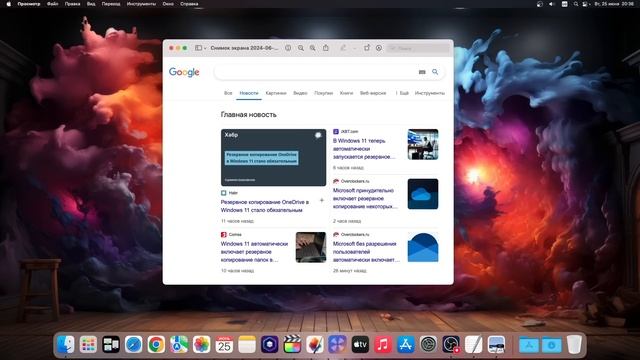Click the blue OneDrive cloud thumbnail
Image resolution: width=640 pixels, height=360 pixels.
(423, 194)
